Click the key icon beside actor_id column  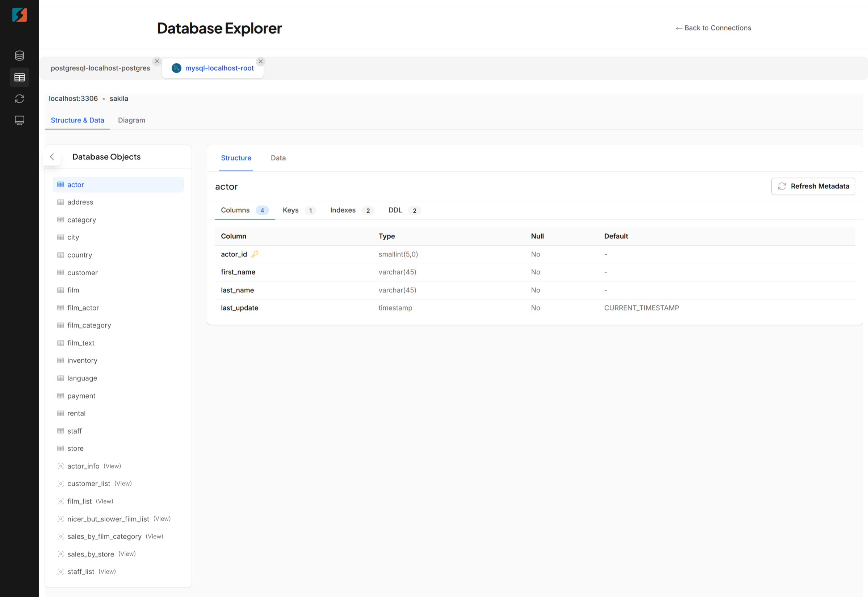point(255,254)
